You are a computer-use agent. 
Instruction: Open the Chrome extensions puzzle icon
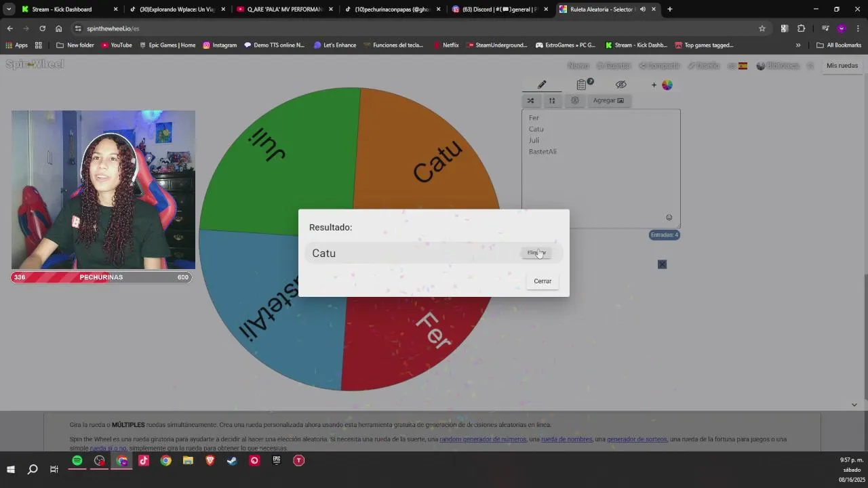[x=801, y=28]
